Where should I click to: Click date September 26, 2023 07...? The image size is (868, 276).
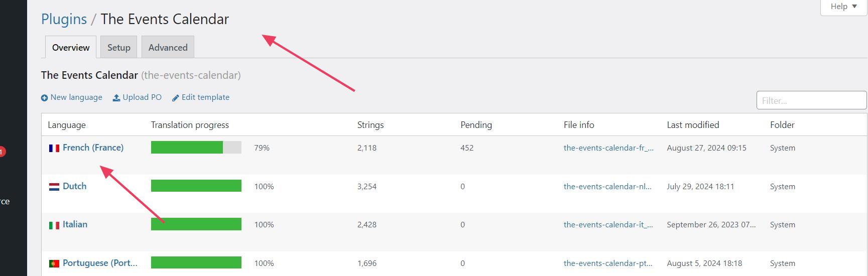pyautogui.click(x=711, y=225)
